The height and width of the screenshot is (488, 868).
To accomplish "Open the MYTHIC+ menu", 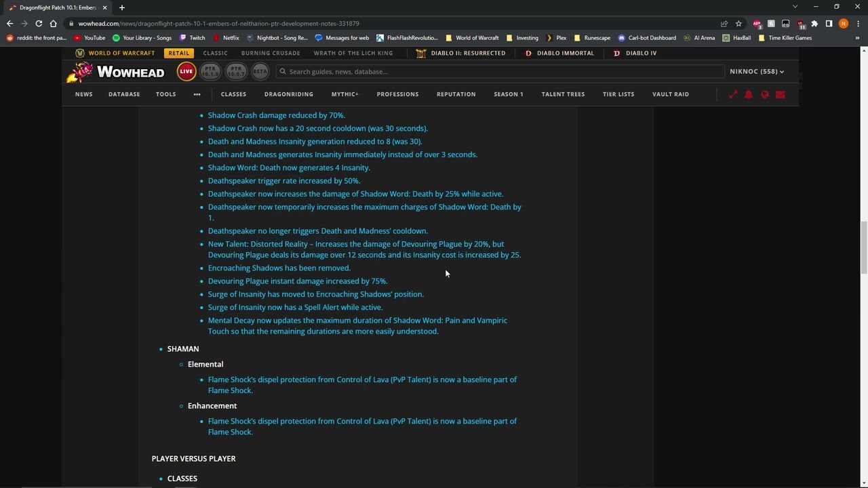I will pyautogui.click(x=345, y=94).
